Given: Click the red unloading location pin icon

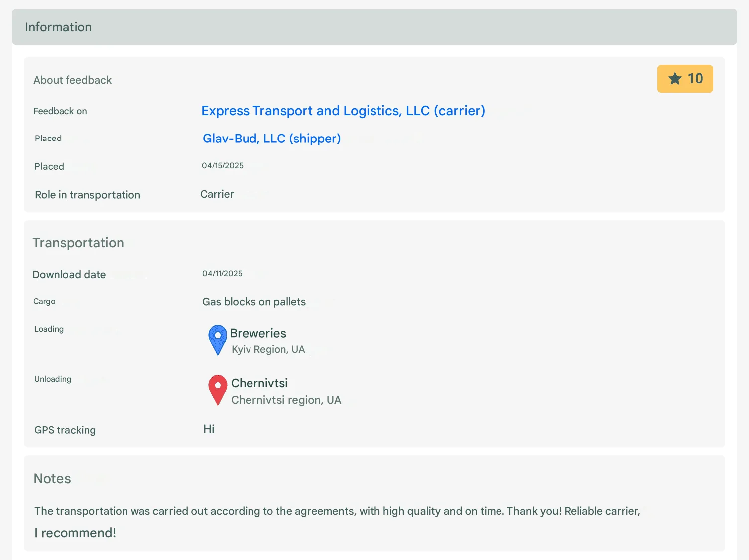Looking at the screenshot, I should tap(218, 390).
